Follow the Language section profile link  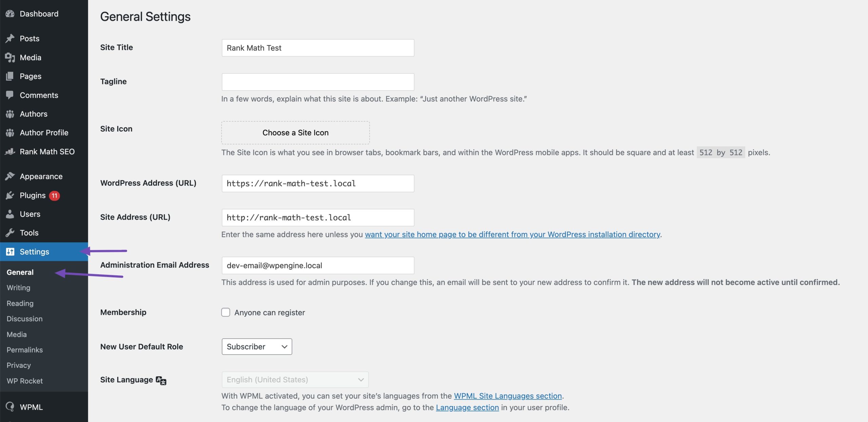coord(467,407)
